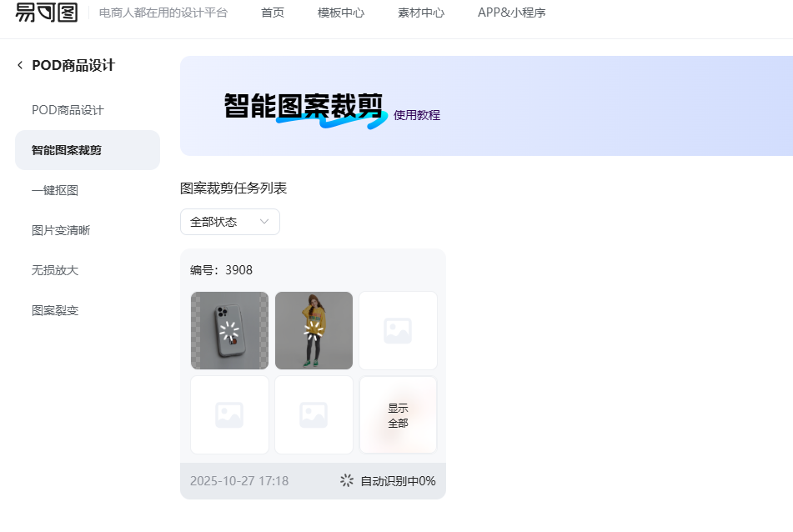Screen dimensions: 793x532
Task: Open the 一键抠图 tool from sidebar
Action: coord(55,189)
